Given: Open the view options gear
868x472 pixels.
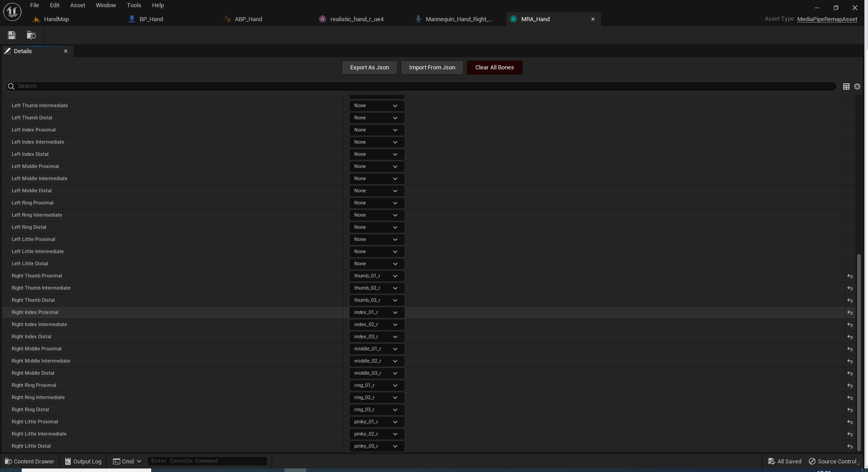Looking at the screenshot, I should tap(857, 86).
